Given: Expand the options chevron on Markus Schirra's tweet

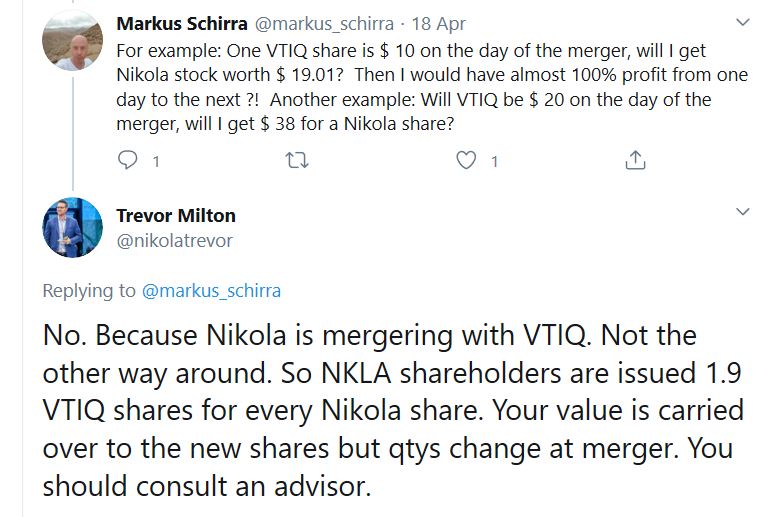Looking at the screenshot, I should (741, 22).
